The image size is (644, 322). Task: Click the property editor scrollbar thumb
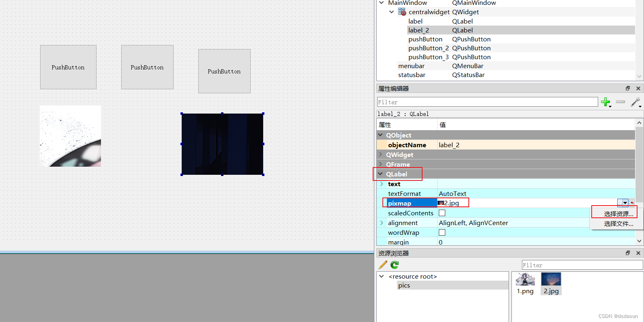coord(639,164)
